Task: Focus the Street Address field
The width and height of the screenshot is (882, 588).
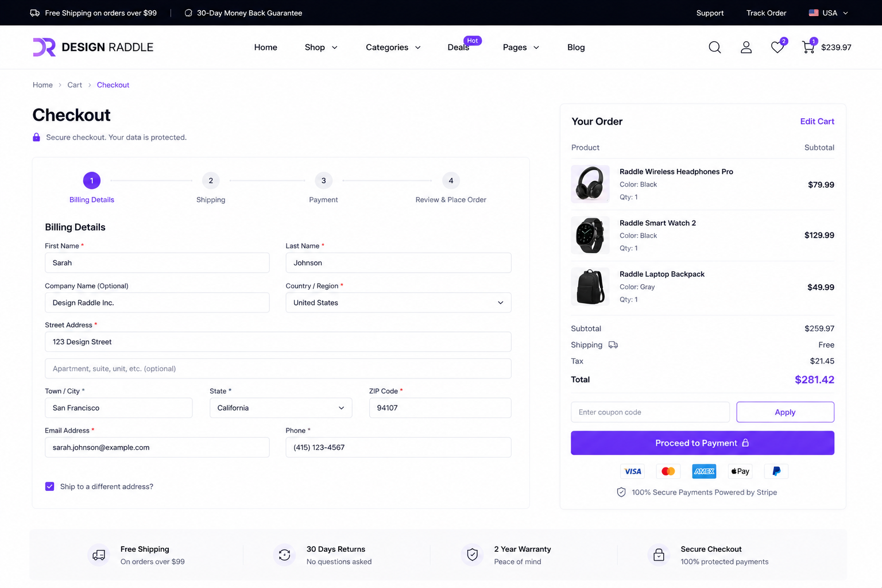Action: [x=278, y=342]
